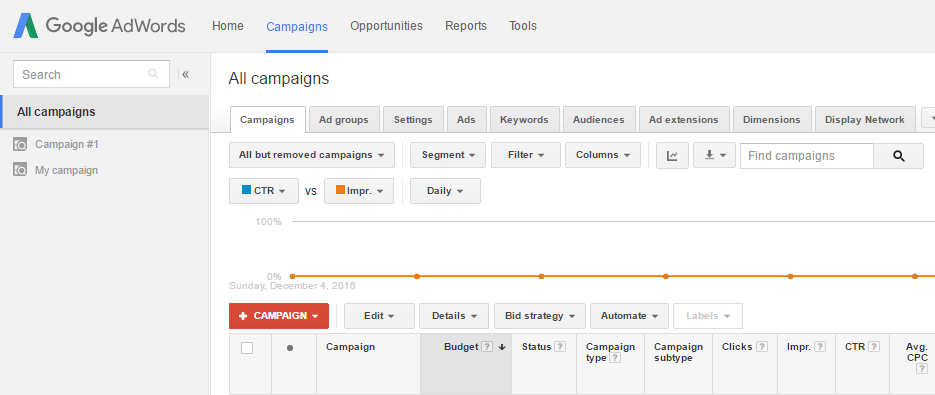Toggle the chart view icon

click(672, 155)
